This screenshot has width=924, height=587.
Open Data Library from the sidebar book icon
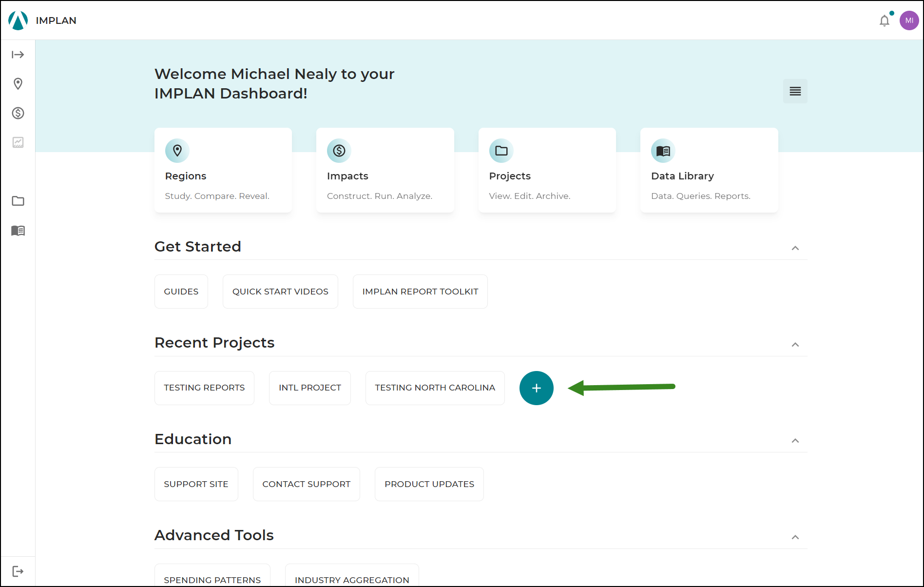tap(18, 230)
